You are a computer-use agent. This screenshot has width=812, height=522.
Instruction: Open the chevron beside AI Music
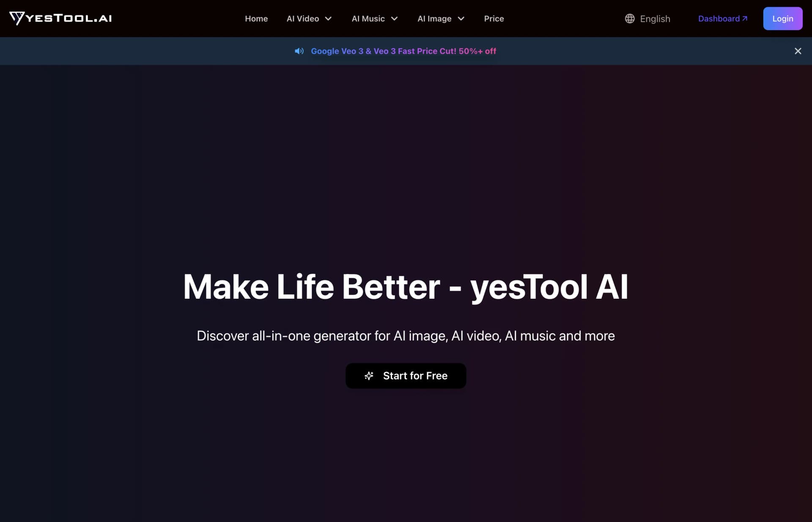coord(394,19)
